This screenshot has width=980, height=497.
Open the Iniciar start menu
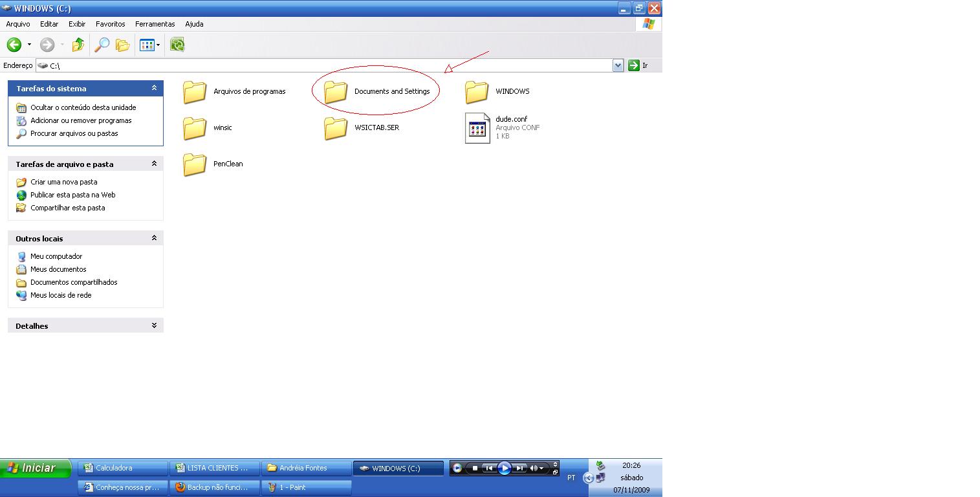(36, 468)
